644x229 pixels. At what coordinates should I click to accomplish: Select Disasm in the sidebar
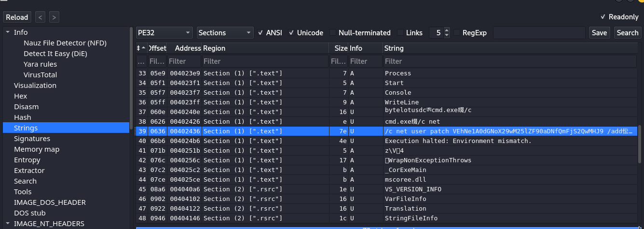point(26,107)
